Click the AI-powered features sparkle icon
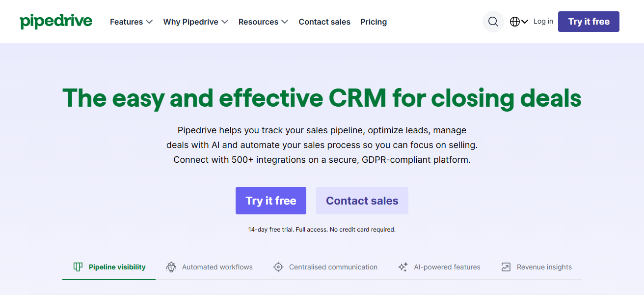Viewport: 644px width, 295px height. pyautogui.click(x=403, y=267)
